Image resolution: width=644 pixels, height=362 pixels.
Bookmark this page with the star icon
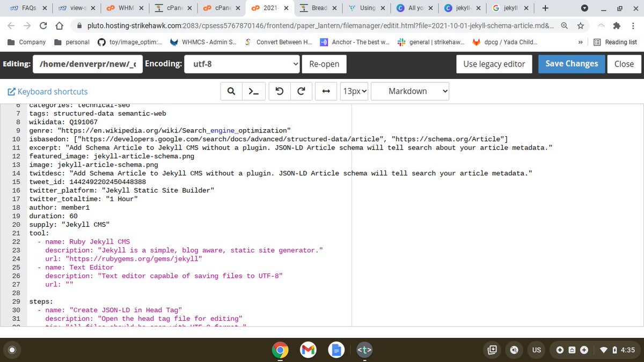[580, 26]
